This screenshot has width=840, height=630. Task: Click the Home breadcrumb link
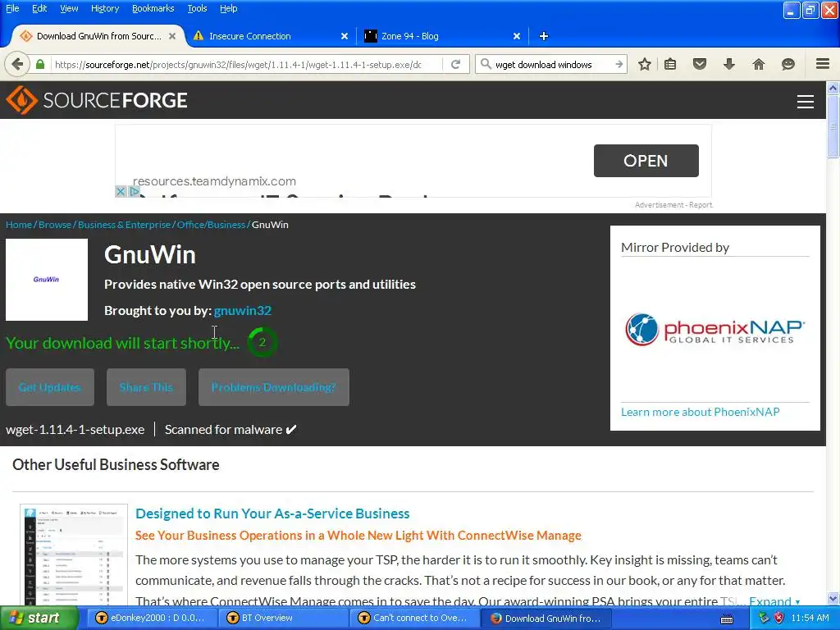[19, 225]
